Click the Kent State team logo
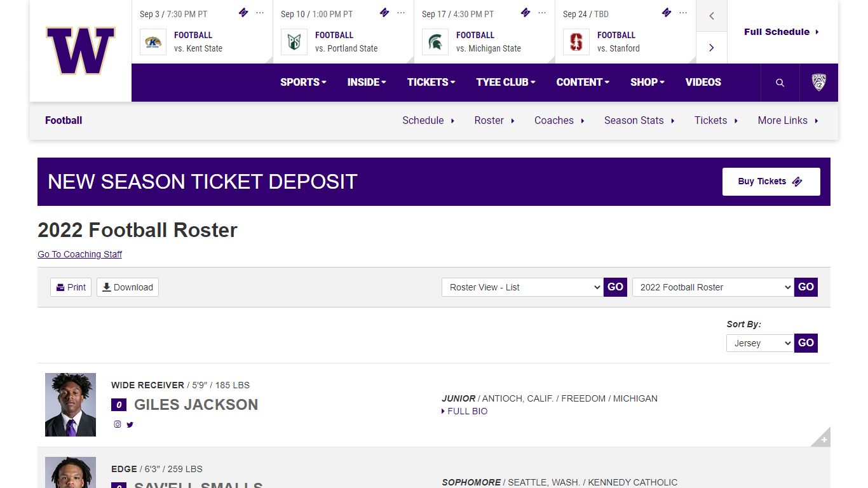The height and width of the screenshot is (488, 868). pyautogui.click(x=153, y=42)
